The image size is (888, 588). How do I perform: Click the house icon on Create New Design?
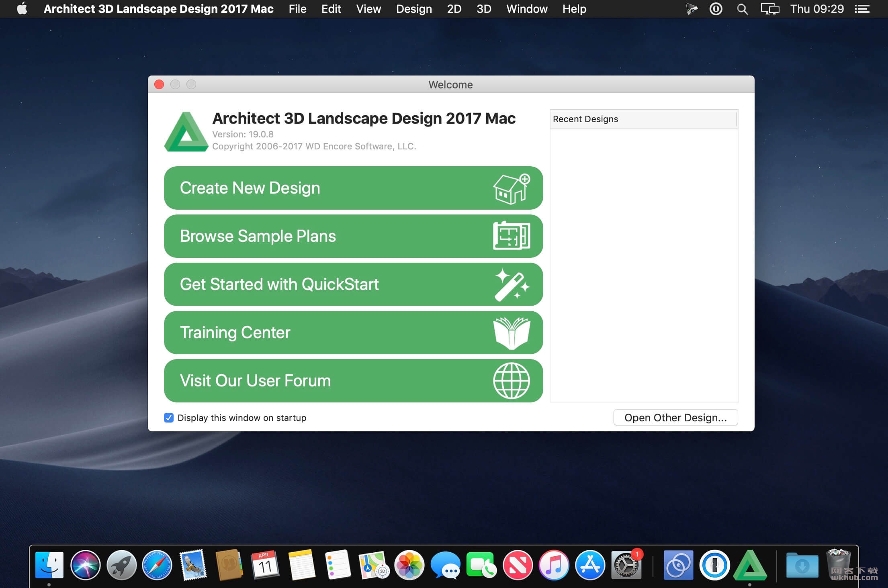click(x=512, y=189)
